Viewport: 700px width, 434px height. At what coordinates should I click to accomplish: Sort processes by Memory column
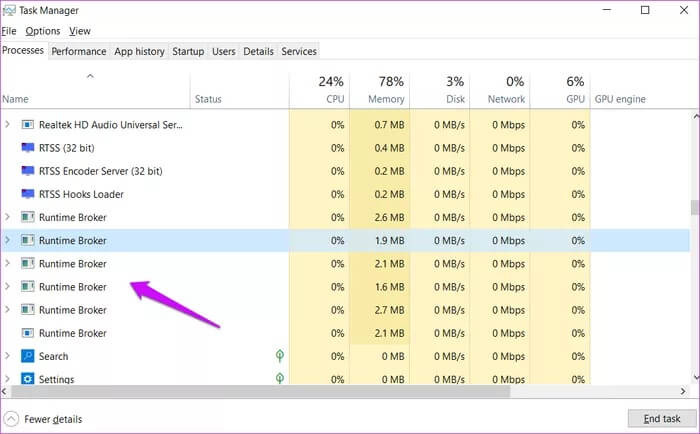tap(380, 91)
